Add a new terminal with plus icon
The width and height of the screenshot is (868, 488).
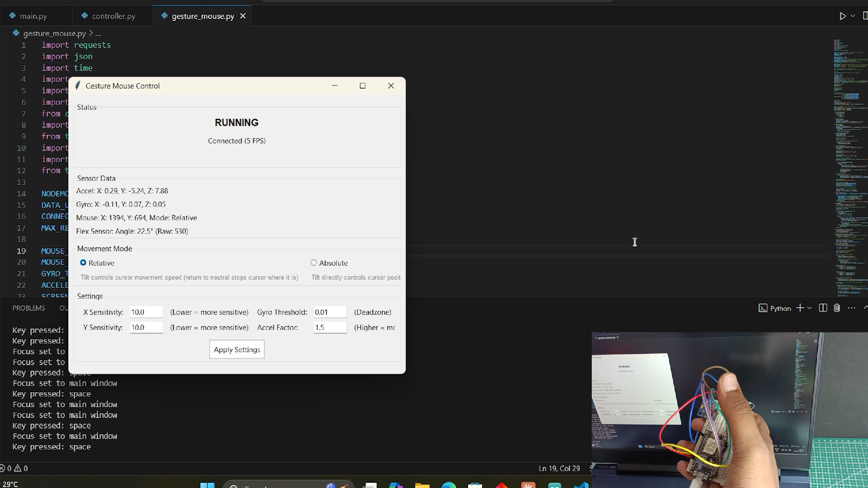click(x=800, y=308)
